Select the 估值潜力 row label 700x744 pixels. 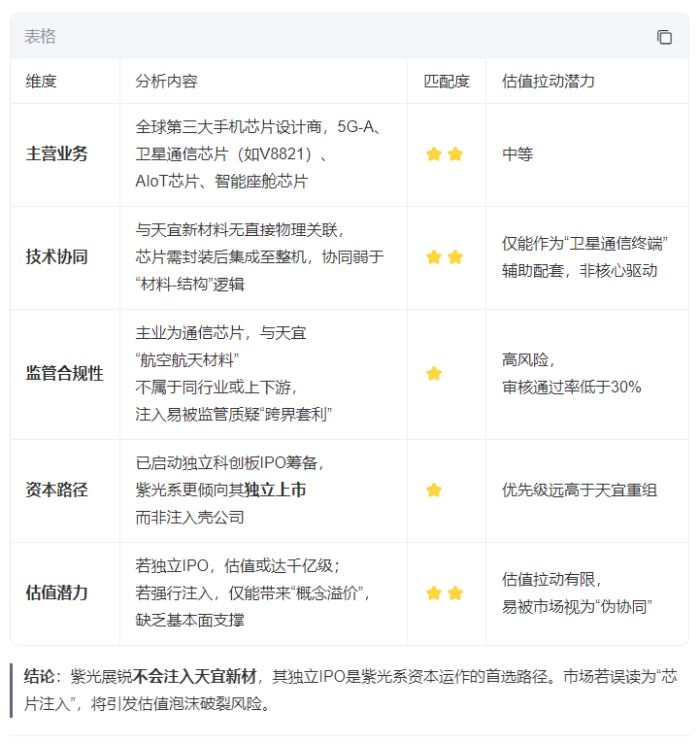click(56, 593)
